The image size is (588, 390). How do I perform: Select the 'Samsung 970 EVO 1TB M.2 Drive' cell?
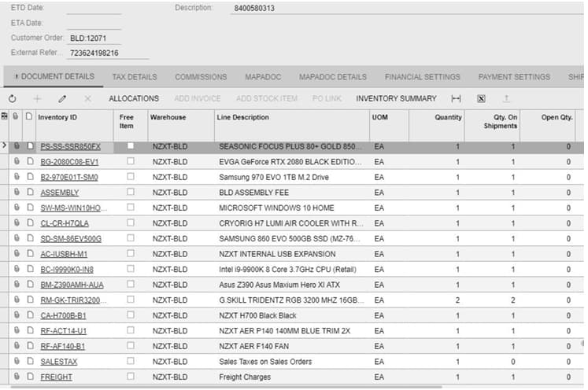tap(292, 177)
